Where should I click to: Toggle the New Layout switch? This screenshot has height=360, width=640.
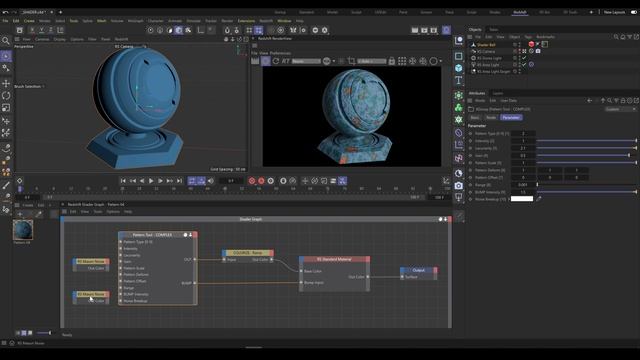[x=634, y=12]
